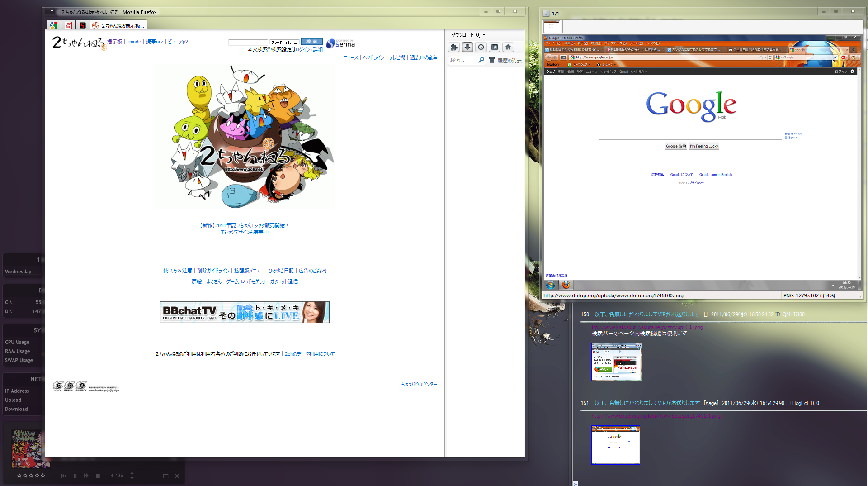
Task: Click post number 150 in thread
Action: [585, 314]
